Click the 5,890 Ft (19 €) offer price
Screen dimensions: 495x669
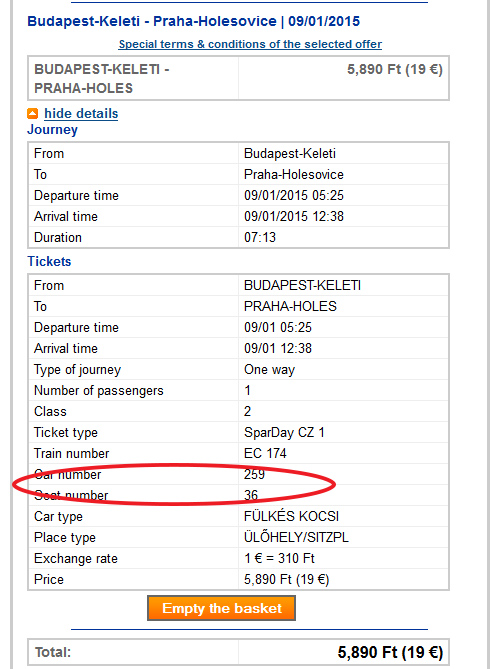pos(395,69)
